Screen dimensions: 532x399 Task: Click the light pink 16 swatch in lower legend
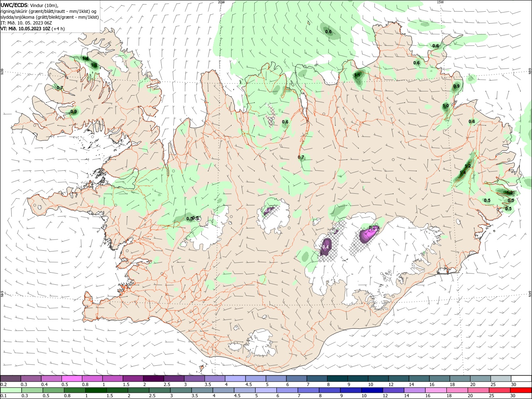[436, 390]
